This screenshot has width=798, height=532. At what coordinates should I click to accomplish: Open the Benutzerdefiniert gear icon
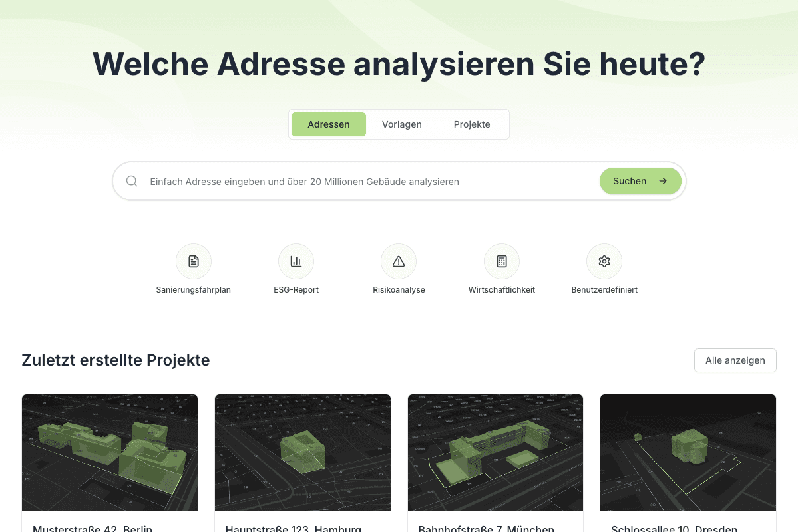604,261
